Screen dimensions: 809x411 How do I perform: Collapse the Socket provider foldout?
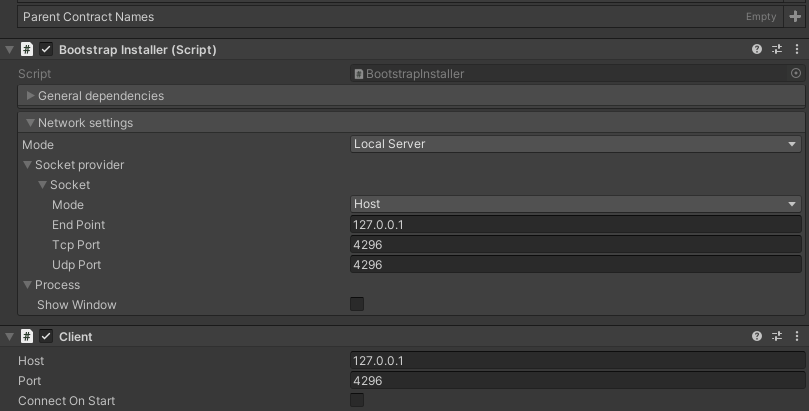coord(27,165)
